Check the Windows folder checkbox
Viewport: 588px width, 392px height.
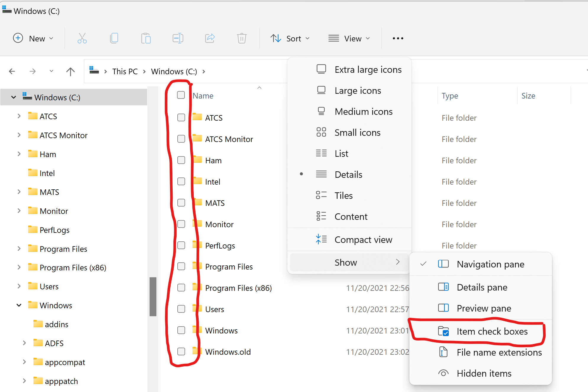coord(181,330)
